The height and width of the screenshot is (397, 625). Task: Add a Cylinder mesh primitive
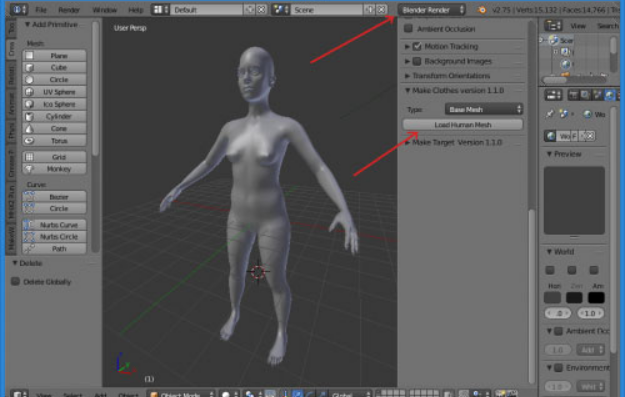pyautogui.click(x=54, y=116)
